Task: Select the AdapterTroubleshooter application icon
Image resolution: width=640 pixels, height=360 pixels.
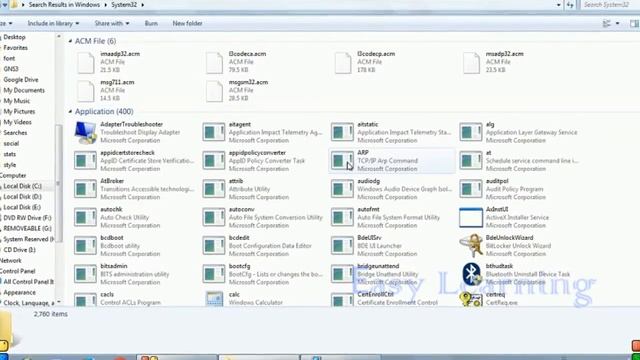Action: pos(85,133)
